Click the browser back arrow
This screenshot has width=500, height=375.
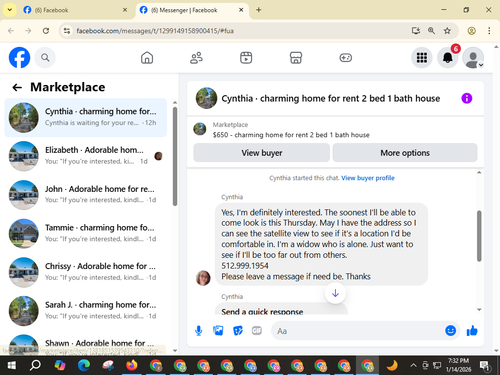11,31
